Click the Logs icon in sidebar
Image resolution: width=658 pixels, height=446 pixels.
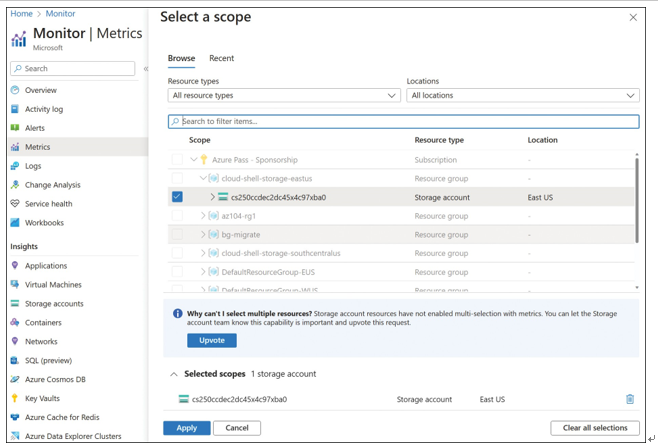point(15,166)
